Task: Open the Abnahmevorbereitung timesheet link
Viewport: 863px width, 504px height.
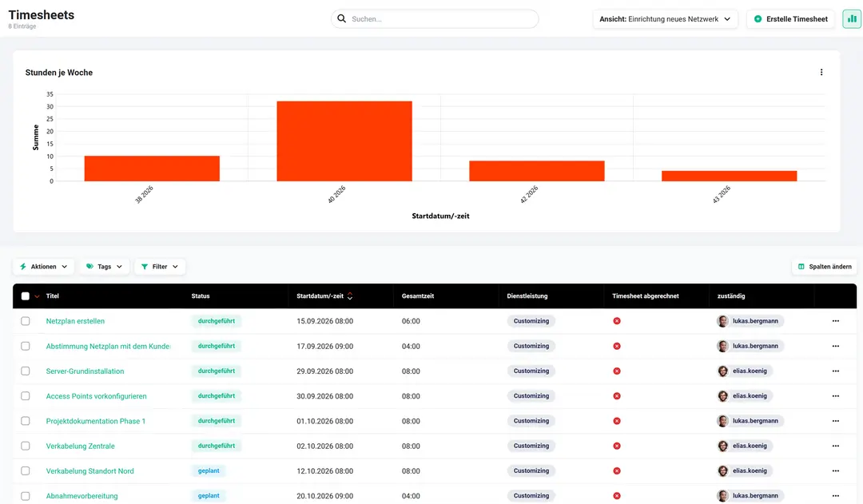Action: coord(82,496)
